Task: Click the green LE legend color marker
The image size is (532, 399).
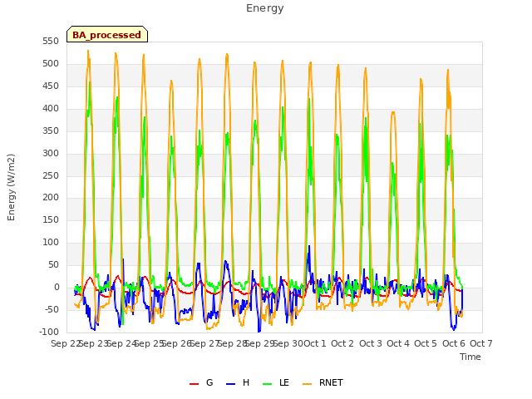Action: click(x=268, y=384)
